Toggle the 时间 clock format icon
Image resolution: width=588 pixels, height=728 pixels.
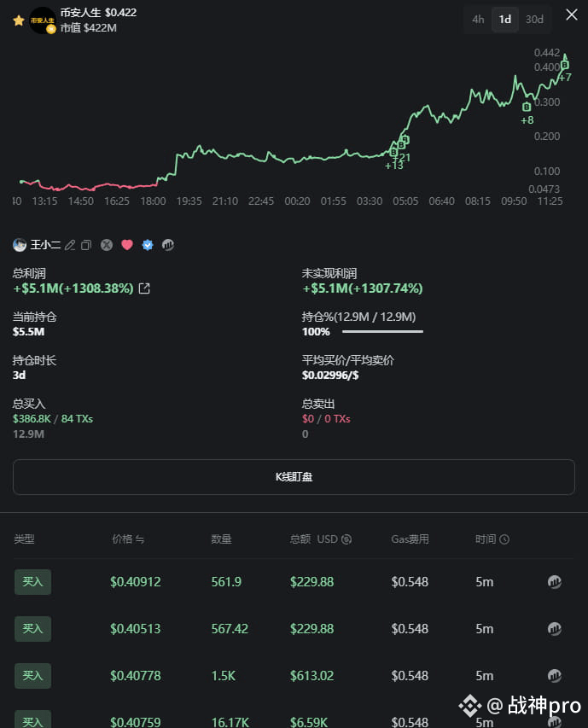[504, 539]
